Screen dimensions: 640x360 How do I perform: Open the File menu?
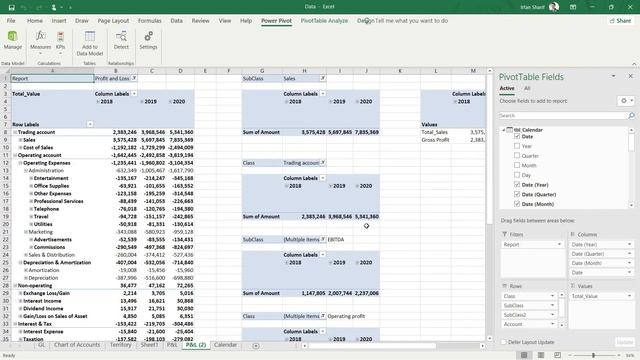pyautogui.click(x=11, y=20)
